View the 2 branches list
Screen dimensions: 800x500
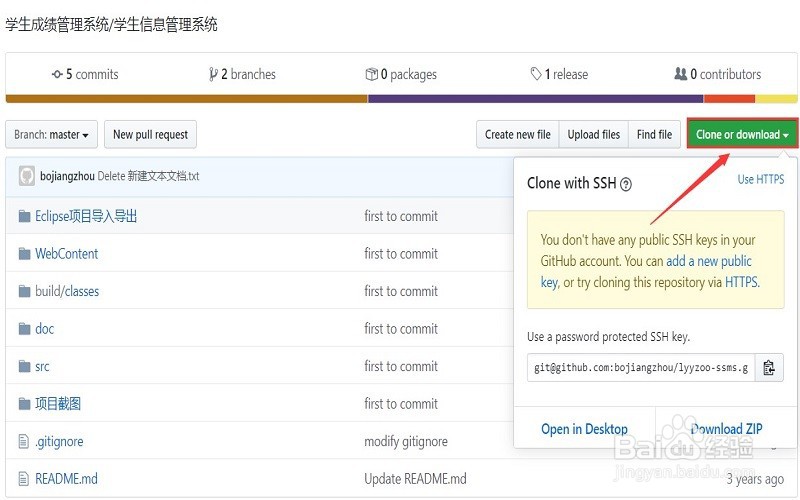[242, 74]
